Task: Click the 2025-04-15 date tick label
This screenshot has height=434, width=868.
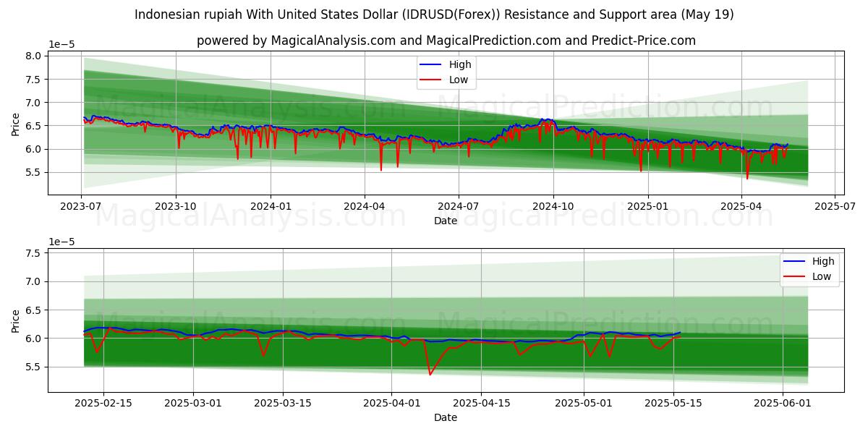Action: (x=480, y=403)
